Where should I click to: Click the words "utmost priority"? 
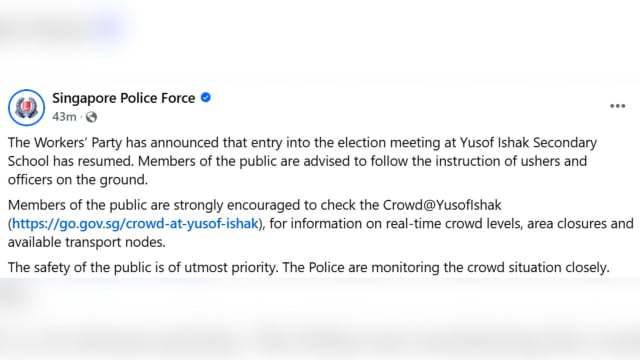pos(231,268)
